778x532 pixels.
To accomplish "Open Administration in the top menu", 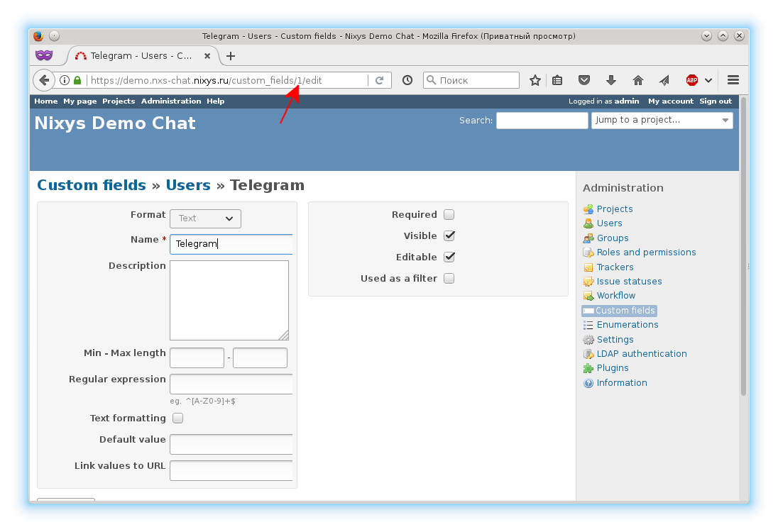I will [x=171, y=101].
